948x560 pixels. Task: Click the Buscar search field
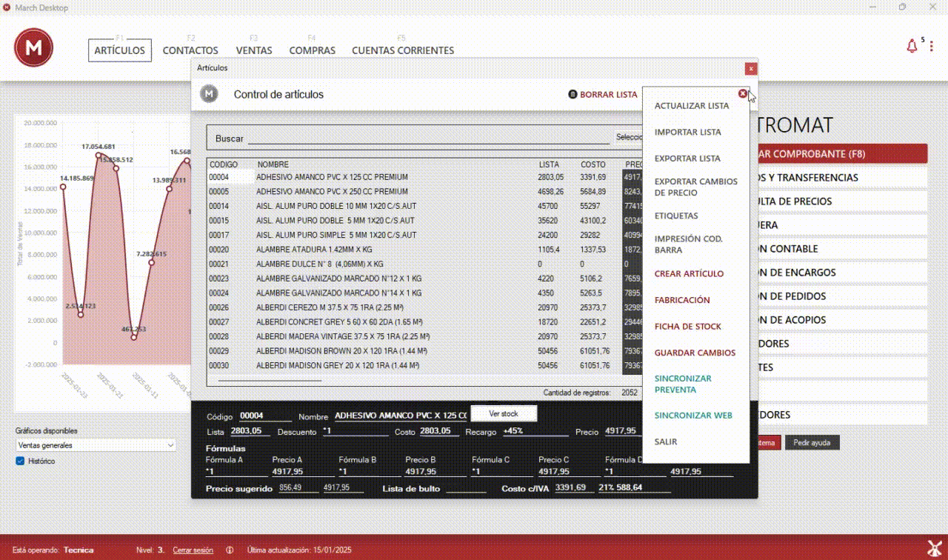click(x=428, y=138)
